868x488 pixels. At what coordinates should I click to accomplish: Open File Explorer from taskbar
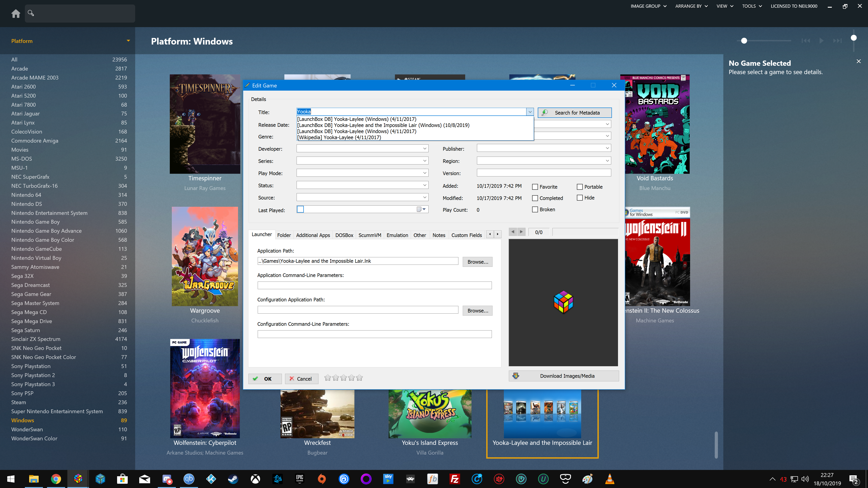[x=34, y=479]
